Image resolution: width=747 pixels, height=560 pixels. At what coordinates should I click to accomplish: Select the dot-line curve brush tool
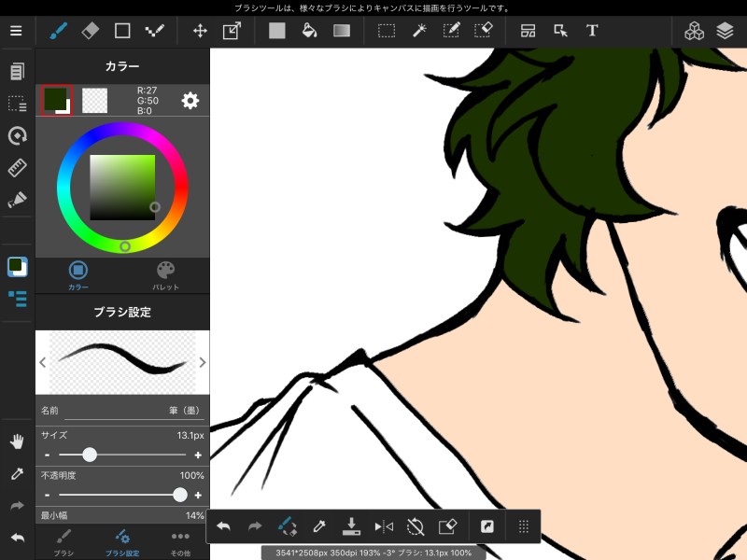point(155,31)
